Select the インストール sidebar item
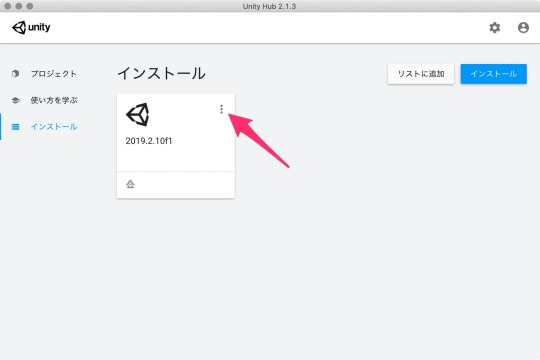The height and width of the screenshot is (360, 540). (54, 127)
